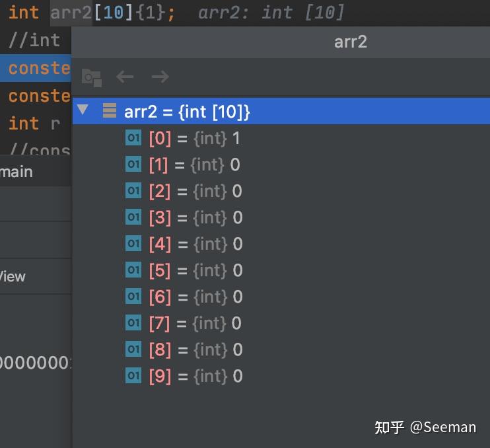The image size is (490, 448).
Task: Click the value icon beside element [4]
Action: (133, 243)
